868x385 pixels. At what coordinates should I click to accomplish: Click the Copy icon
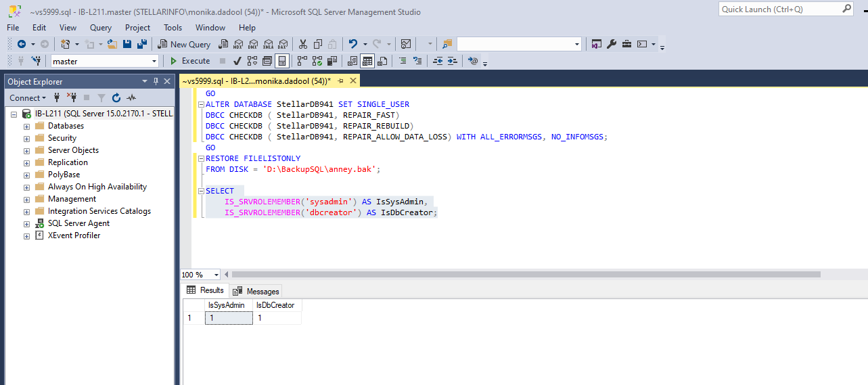tap(317, 44)
